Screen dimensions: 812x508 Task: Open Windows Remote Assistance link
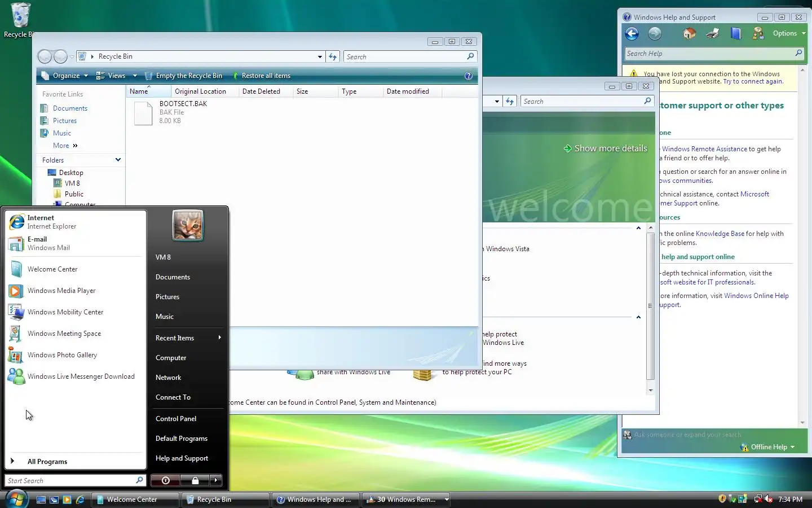(x=704, y=149)
